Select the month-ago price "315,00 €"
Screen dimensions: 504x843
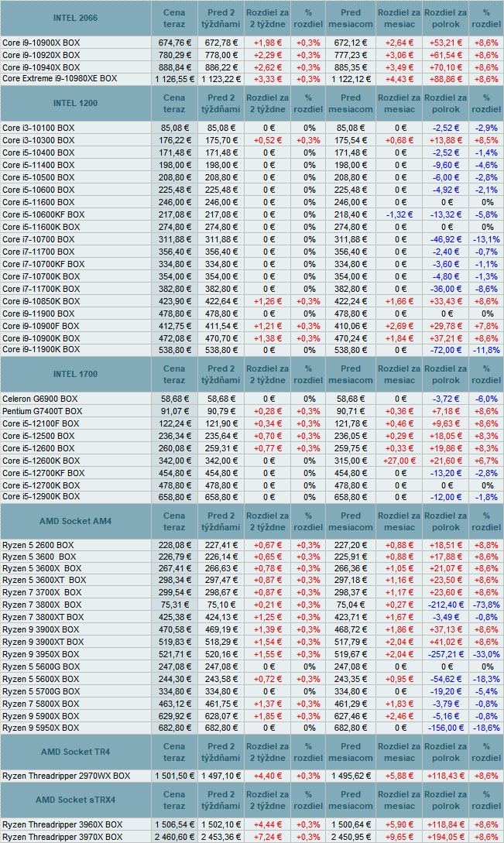pyautogui.click(x=351, y=461)
